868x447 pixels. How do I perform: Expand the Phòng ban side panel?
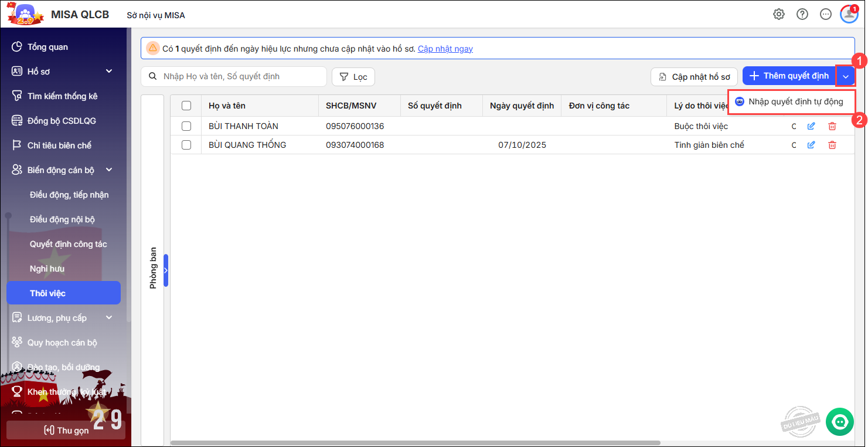point(166,270)
